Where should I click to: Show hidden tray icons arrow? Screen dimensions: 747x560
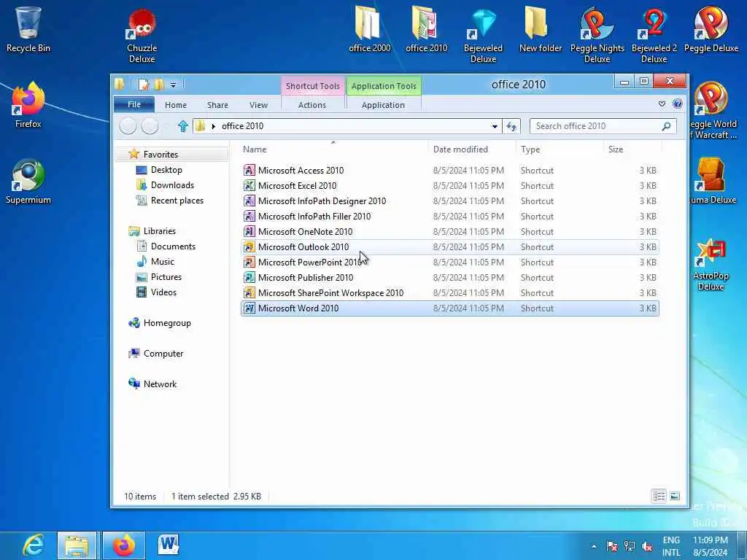[x=594, y=546]
